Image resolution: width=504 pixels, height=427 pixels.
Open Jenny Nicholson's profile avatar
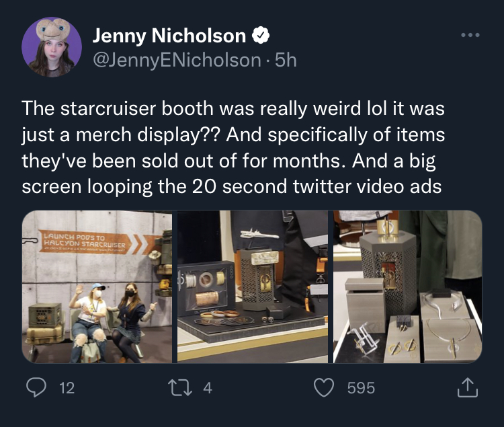[52, 47]
